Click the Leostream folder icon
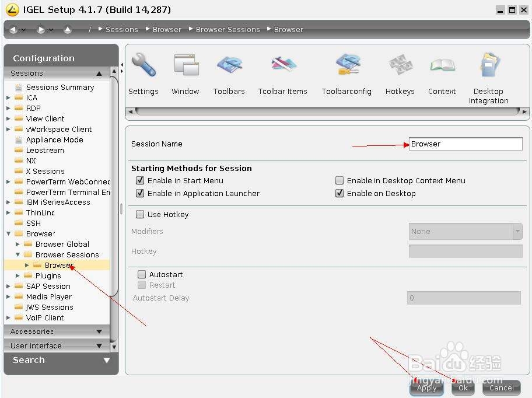 point(19,150)
